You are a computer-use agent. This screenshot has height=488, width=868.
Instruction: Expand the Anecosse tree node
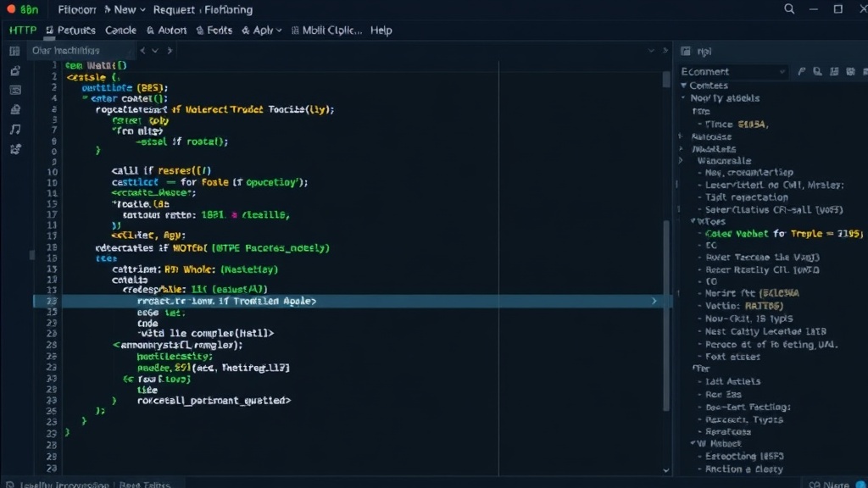[x=681, y=136]
